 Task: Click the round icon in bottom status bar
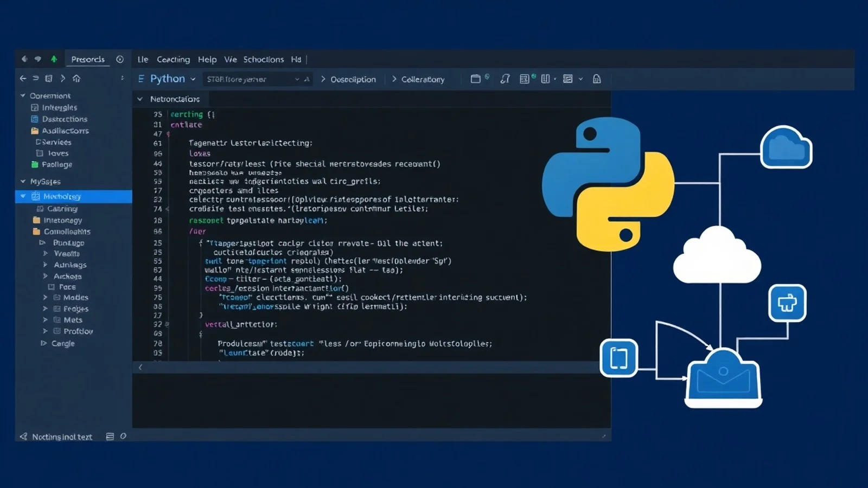[x=123, y=436]
